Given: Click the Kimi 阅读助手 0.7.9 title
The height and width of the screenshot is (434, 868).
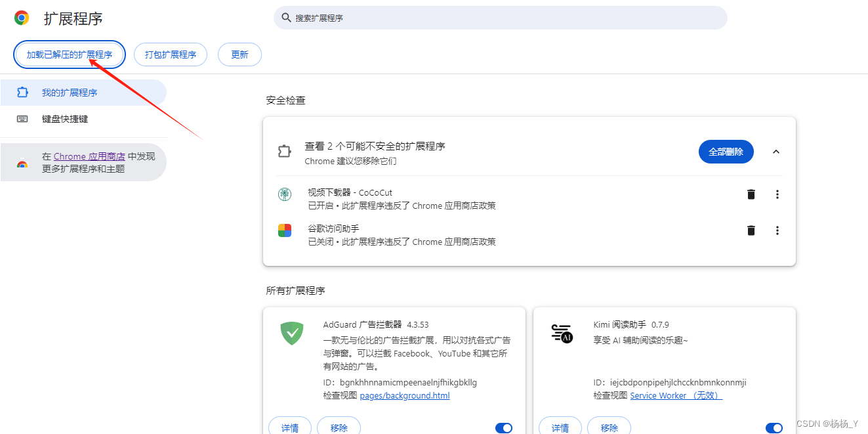Looking at the screenshot, I should click(631, 324).
